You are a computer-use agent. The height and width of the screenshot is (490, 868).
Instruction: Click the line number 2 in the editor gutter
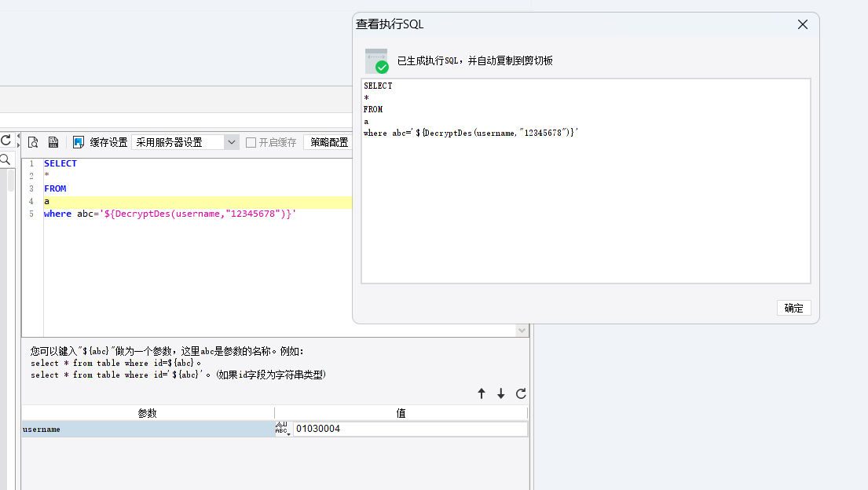click(x=31, y=176)
